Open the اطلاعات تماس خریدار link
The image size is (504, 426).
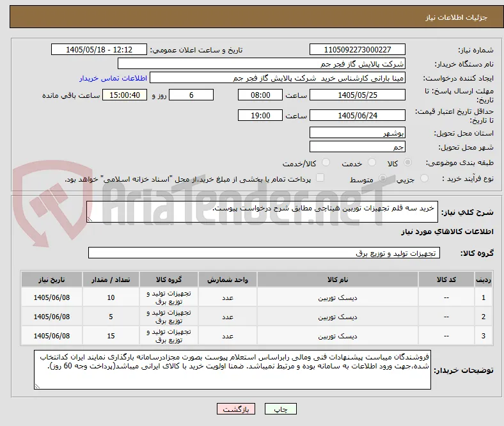[x=113, y=78]
